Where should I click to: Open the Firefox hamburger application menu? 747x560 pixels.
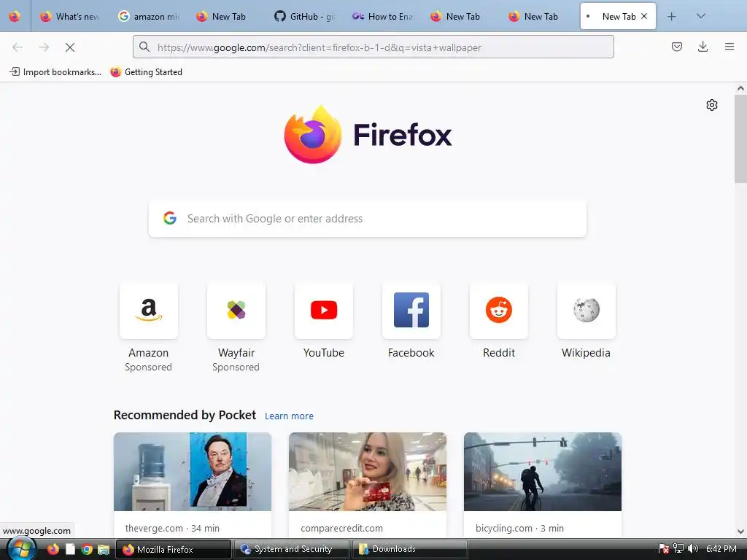729,47
